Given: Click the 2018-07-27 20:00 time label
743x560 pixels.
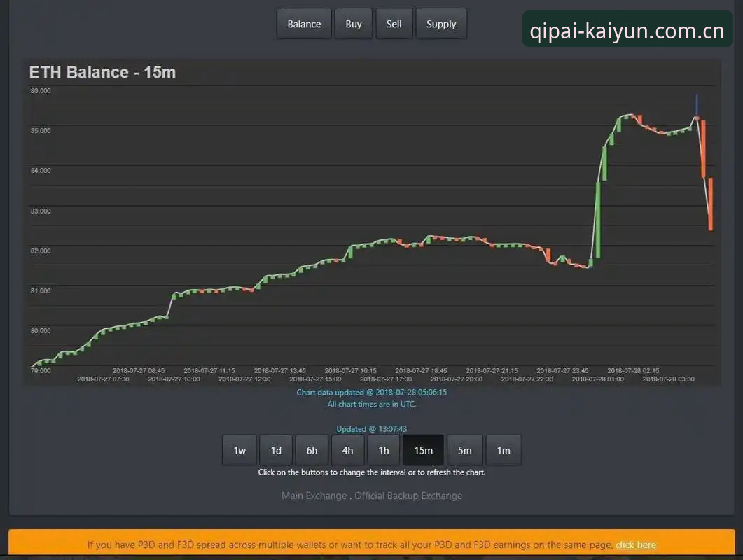Looking at the screenshot, I should tap(457, 379).
